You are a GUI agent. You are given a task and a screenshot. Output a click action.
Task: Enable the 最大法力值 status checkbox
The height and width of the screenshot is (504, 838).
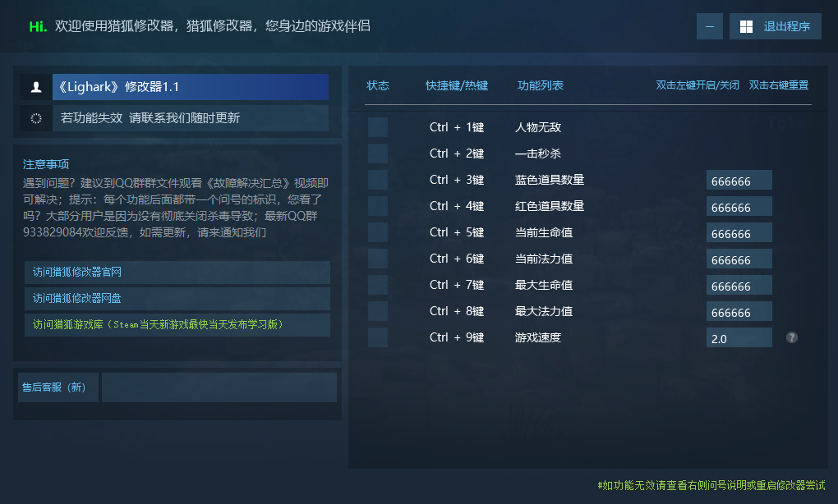coord(378,311)
